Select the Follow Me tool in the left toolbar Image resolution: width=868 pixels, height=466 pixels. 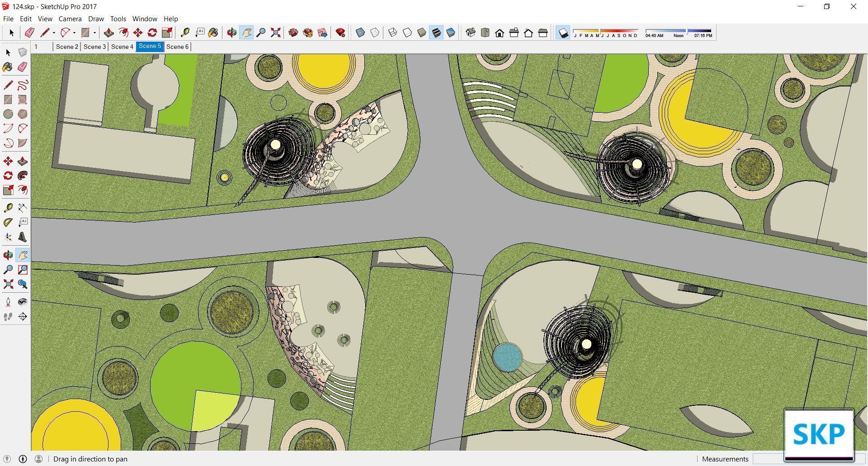click(22, 176)
